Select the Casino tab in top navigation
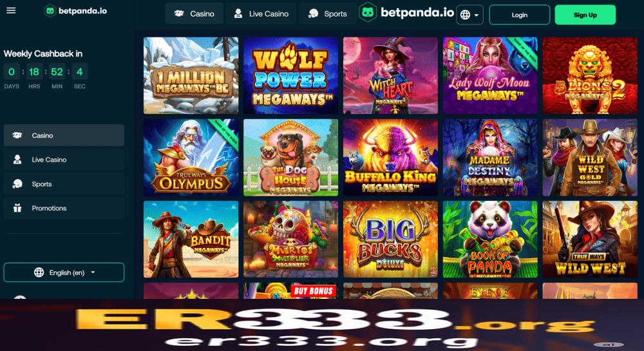This screenshot has height=351, width=644. [x=194, y=14]
